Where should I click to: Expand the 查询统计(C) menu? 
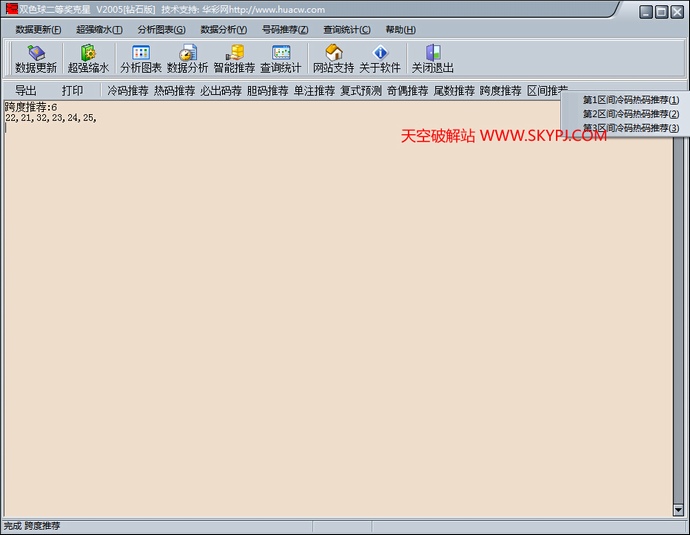click(x=346, y=29)
